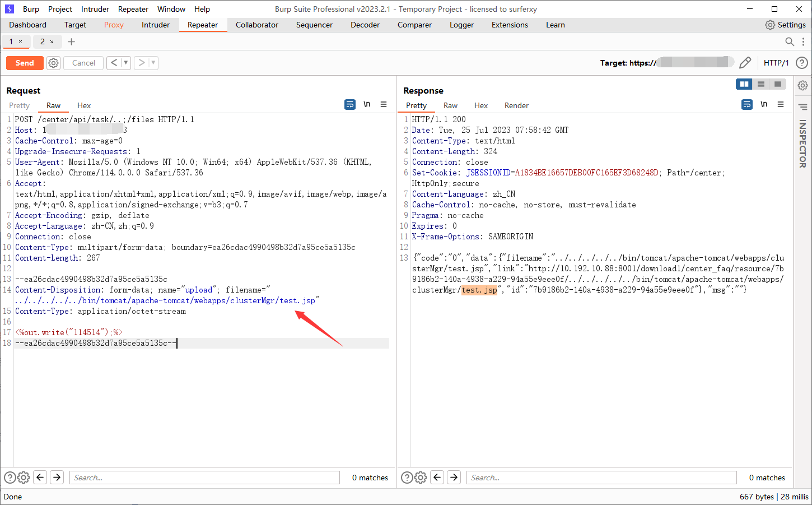
Task: Open response panel hamburger menu
Action: point(781,104)
